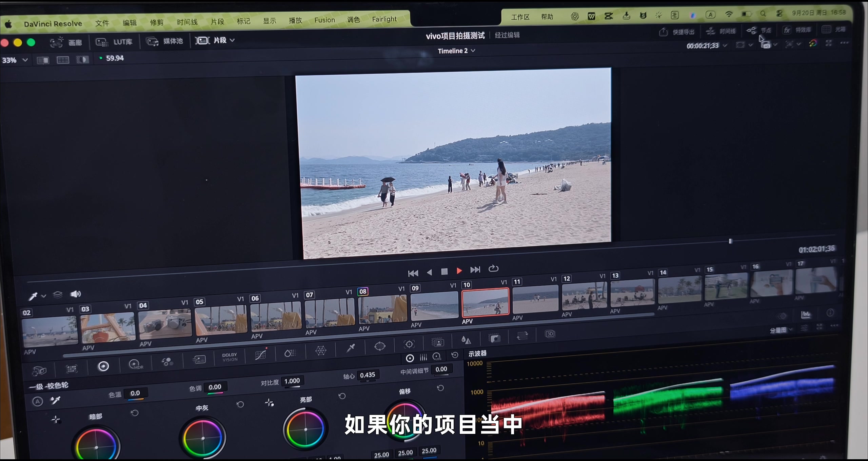Show the 节点 nodes panel
This screenshot has height=461, width=868.
click(x=759, y=31)
